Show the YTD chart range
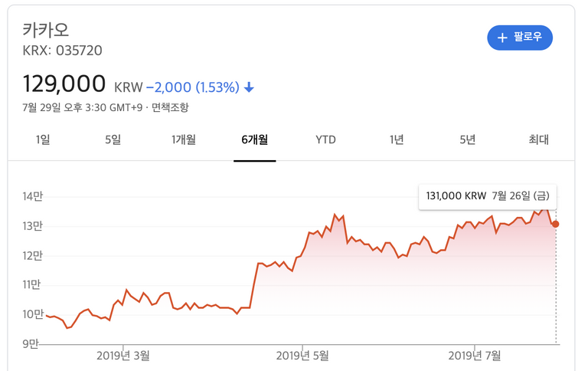The width and height of the screenshot is (588, 371). pos(325,140)
